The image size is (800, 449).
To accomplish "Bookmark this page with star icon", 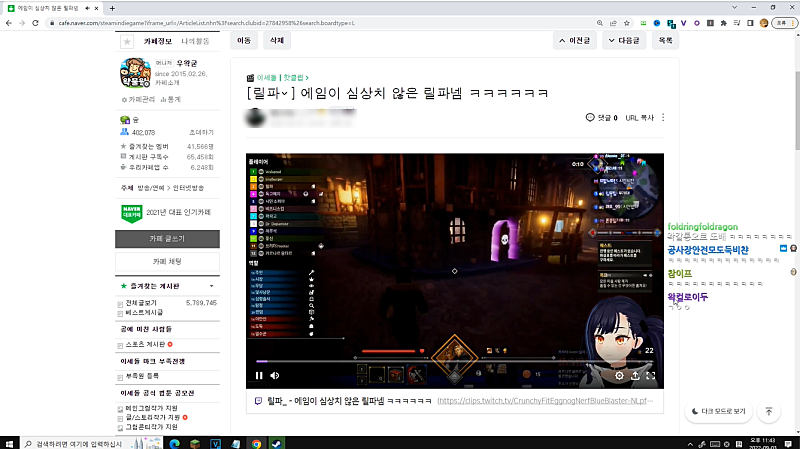I will pos(627,23).
